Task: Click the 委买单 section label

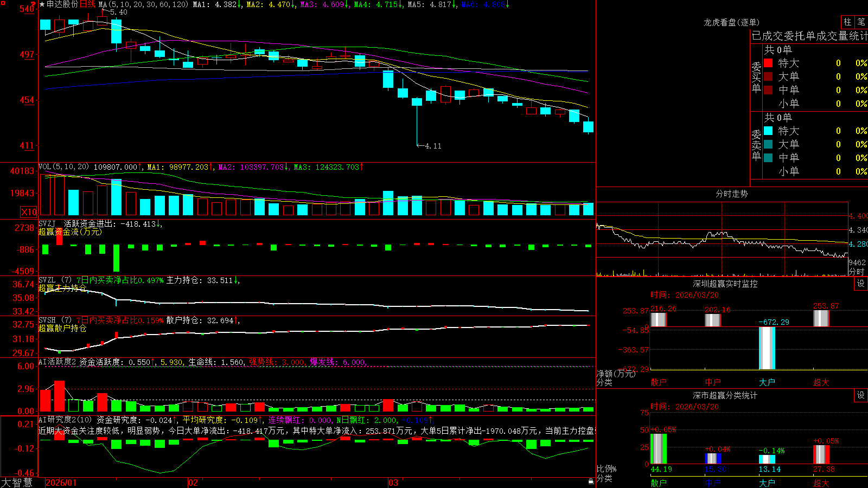Action: click(x=756, y=78)
